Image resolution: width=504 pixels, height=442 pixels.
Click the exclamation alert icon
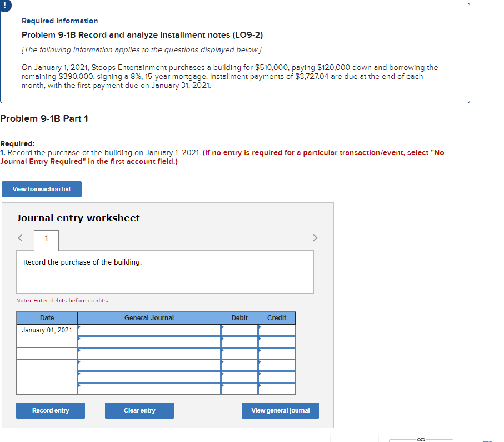pyautogui.click(x=5, y=5)
